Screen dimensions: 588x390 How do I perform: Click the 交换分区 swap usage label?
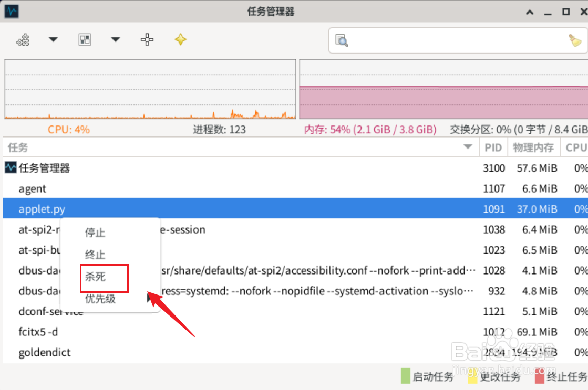519,130
